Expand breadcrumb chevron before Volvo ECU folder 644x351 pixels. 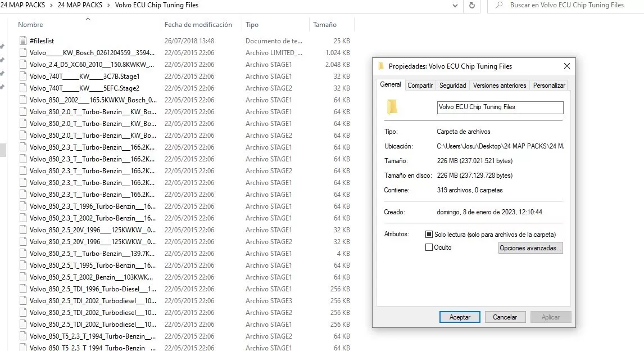(109, 5)
